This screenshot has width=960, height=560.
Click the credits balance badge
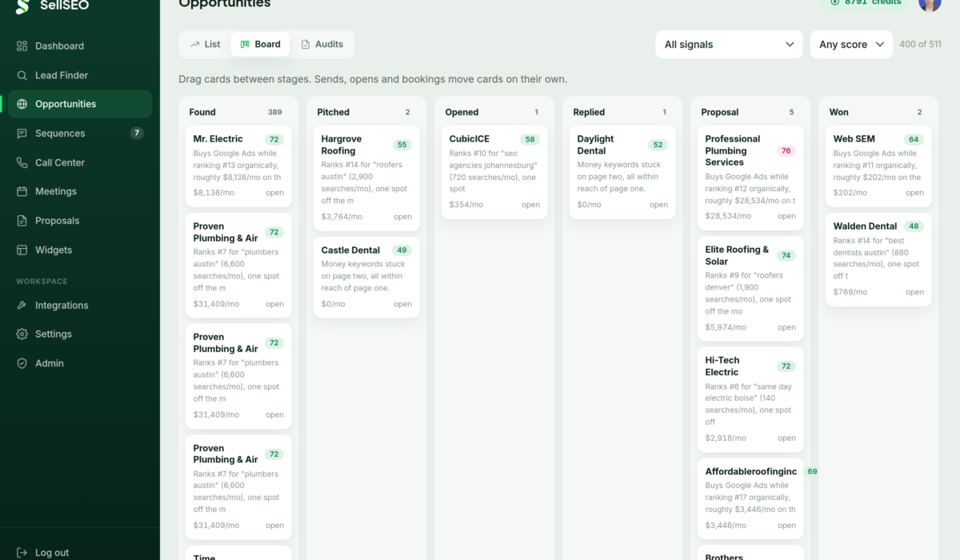866,3
